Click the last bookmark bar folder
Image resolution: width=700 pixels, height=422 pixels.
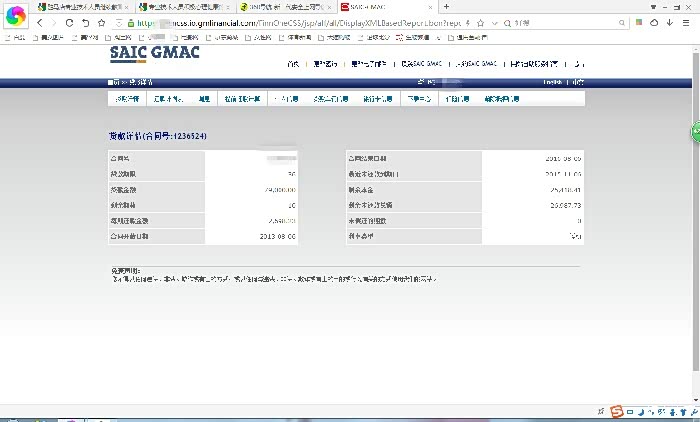(468, 38)
